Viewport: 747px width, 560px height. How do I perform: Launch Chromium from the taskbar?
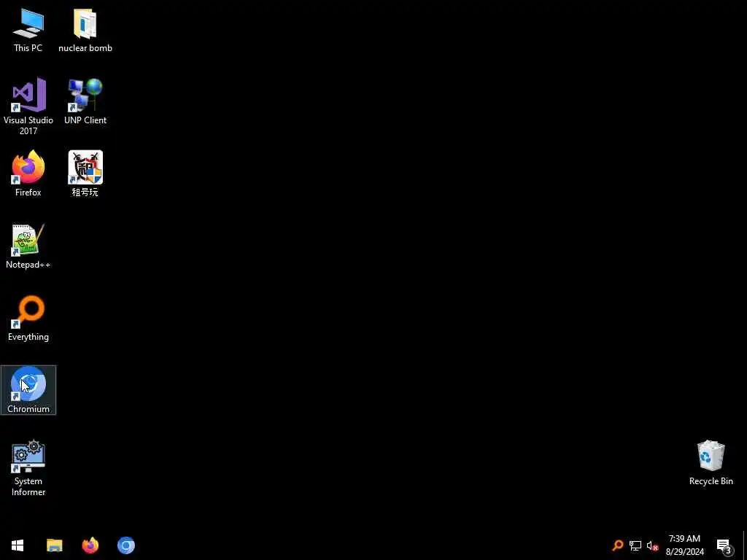126,545
